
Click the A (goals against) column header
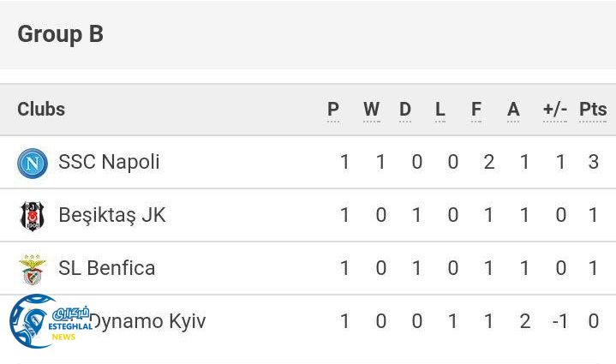(513, 110)
